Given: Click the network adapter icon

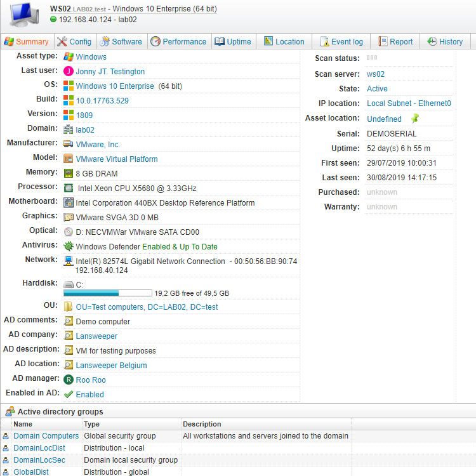Looking at the screenshot, I should pyautogui.click(x=69, y=261).
